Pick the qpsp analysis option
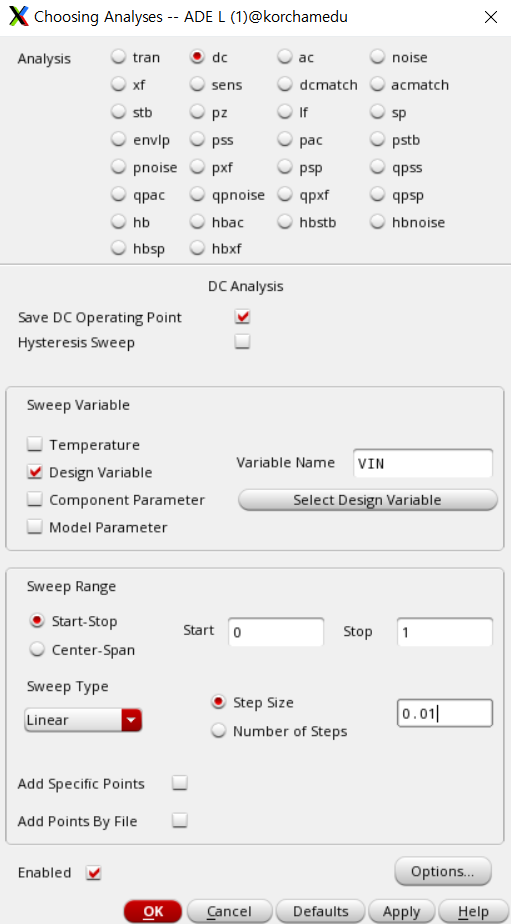 point(377,194)
